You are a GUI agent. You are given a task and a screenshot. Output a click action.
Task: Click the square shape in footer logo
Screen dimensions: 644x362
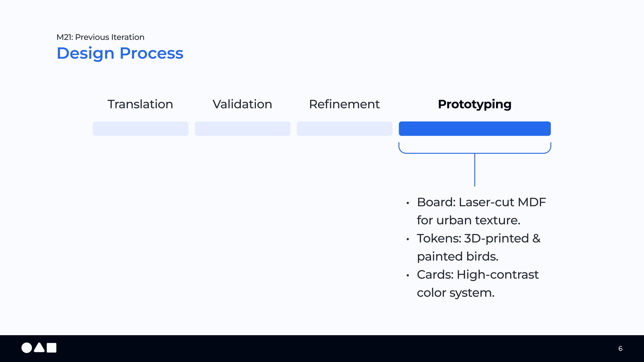point(51,348)
